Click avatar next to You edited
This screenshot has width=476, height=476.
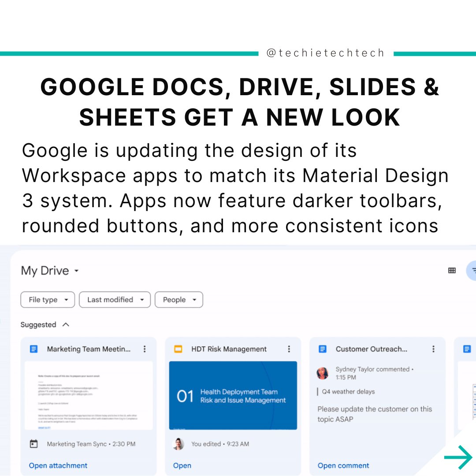[x=178, y=444]
